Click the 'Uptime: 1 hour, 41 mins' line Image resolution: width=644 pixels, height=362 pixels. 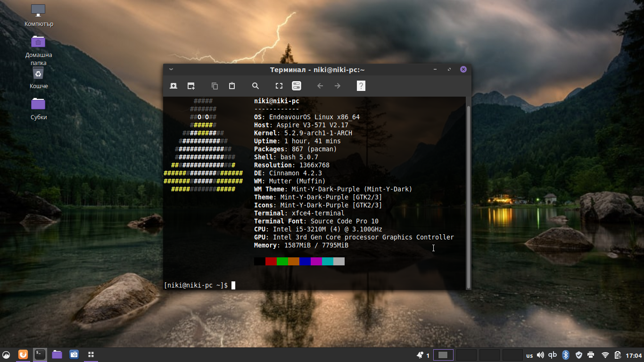click(297, 141)
